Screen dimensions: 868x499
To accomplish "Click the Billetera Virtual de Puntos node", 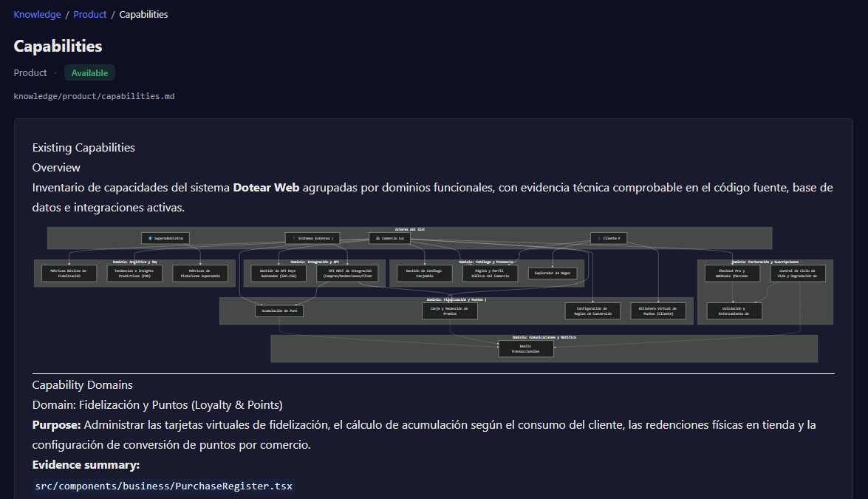I will click(x=658, y=310).
